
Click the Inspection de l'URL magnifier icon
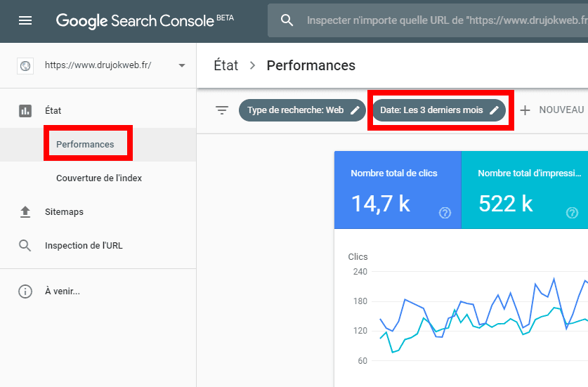[x=25, y=246]
